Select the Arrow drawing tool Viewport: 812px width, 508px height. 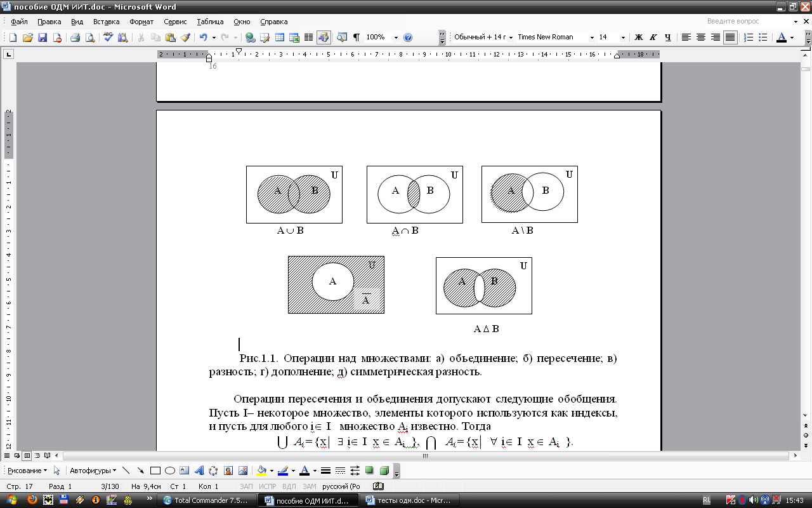point(140,471)
